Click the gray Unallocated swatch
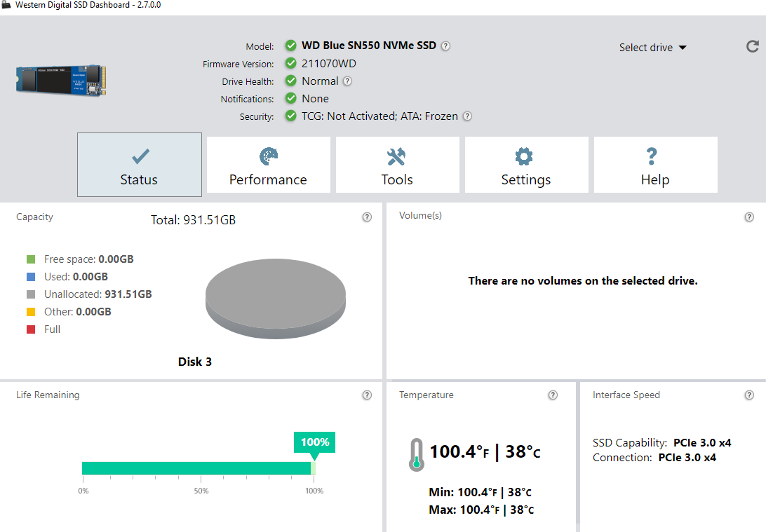Image resolution: width=766 pixels, height=532 pixels. (31, 294)
